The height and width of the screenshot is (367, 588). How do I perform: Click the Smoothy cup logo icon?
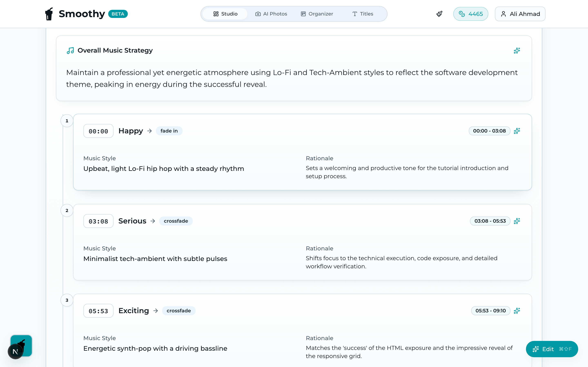coord(49,14)
